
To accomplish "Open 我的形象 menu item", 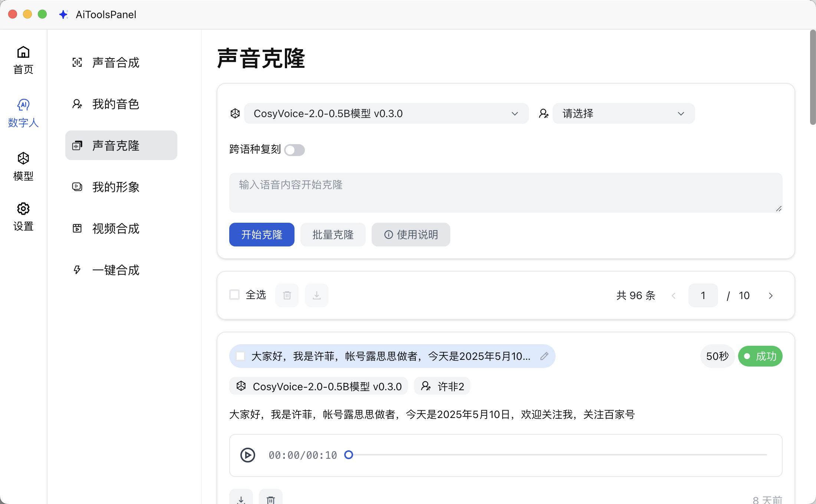I will pos(121,187).
